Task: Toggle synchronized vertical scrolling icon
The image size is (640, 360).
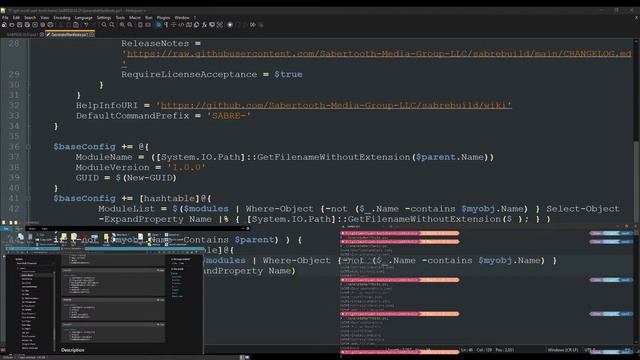Action: coord(140,25)
